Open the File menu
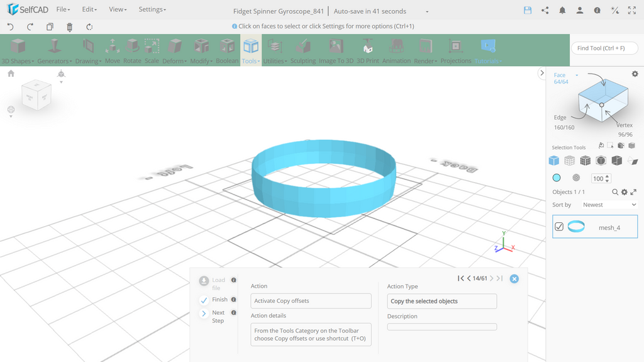The height and width of the screenshot is (362, 644). tap(63, 9)
